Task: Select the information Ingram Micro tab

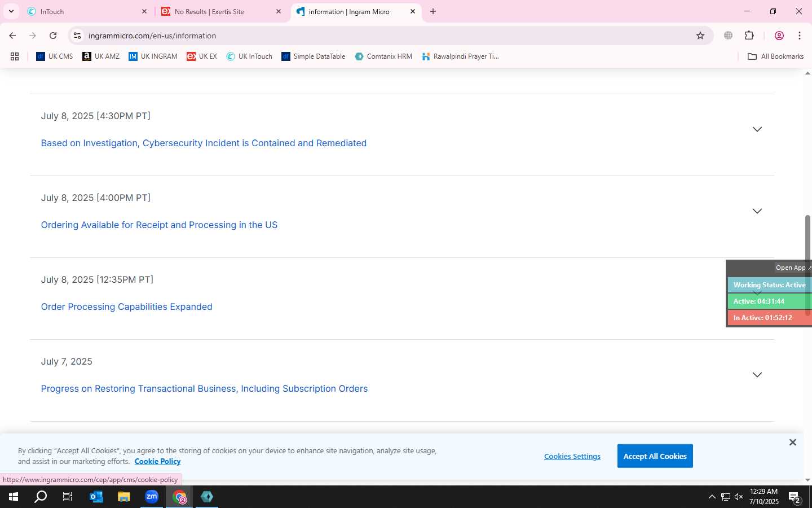Action: [355, 11]
